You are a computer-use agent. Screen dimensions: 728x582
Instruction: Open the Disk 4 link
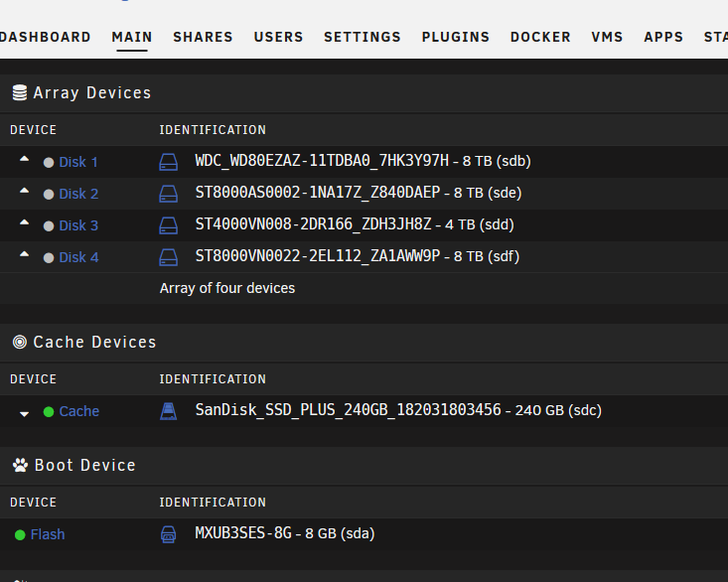78,257
